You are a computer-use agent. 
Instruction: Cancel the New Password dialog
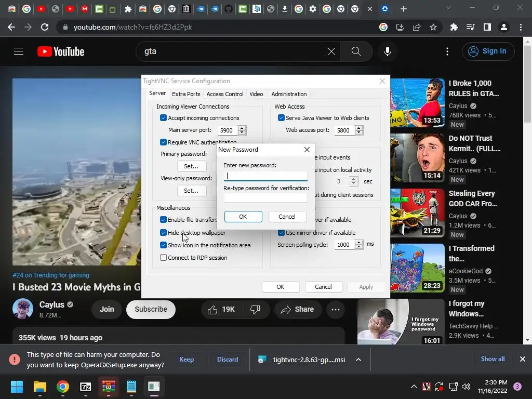[287, 217]
